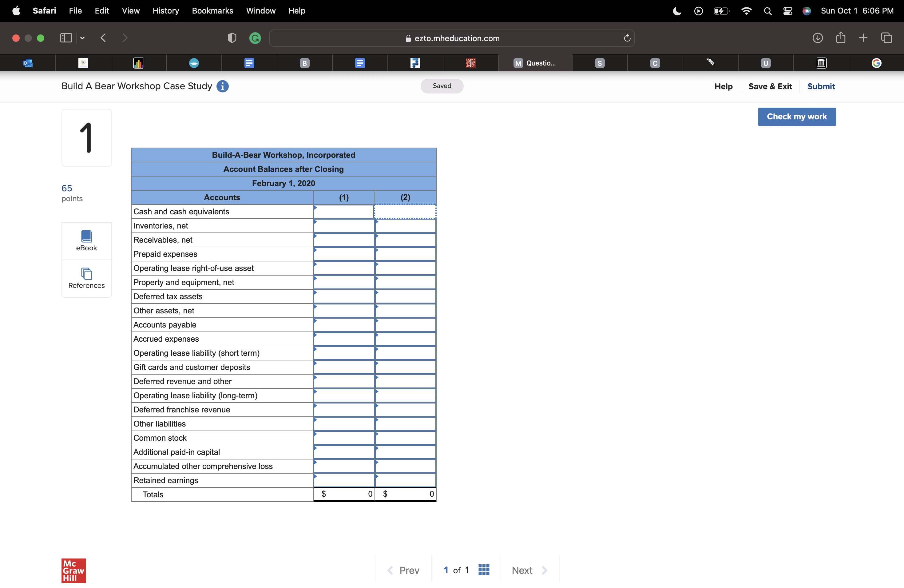Click the address bar ezto.mheducation.com

(452, 38)
